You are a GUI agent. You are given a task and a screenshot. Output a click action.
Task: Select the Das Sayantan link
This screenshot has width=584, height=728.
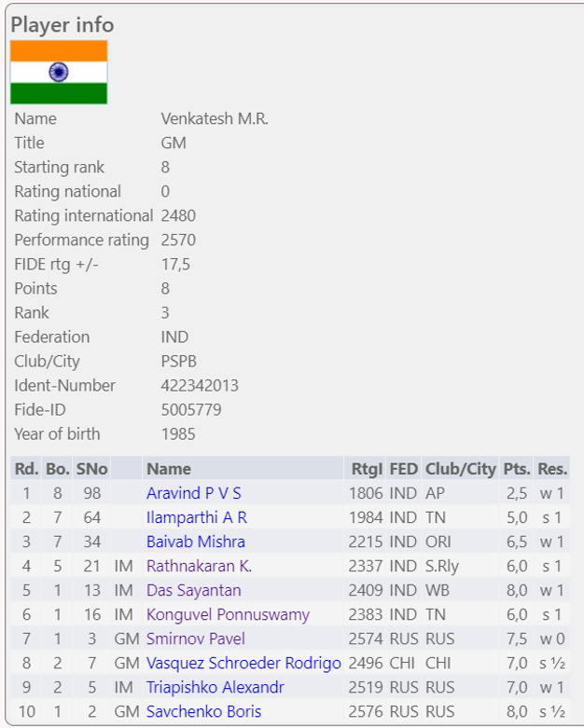click(193, 590)
